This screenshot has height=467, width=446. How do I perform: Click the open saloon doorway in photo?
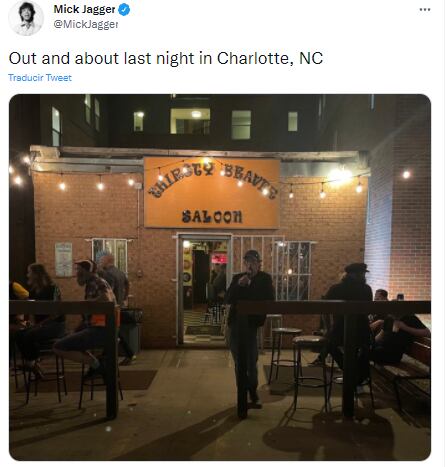tap(204, 290)
